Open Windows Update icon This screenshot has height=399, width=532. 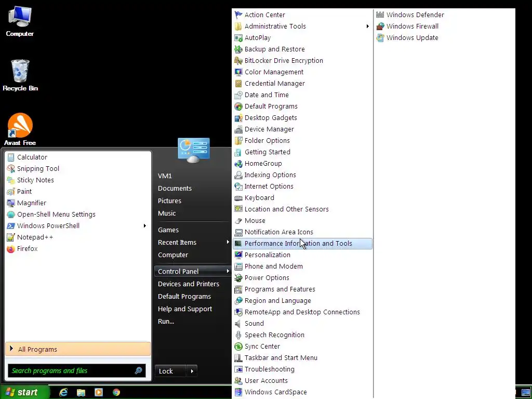(x=380, y=37)
